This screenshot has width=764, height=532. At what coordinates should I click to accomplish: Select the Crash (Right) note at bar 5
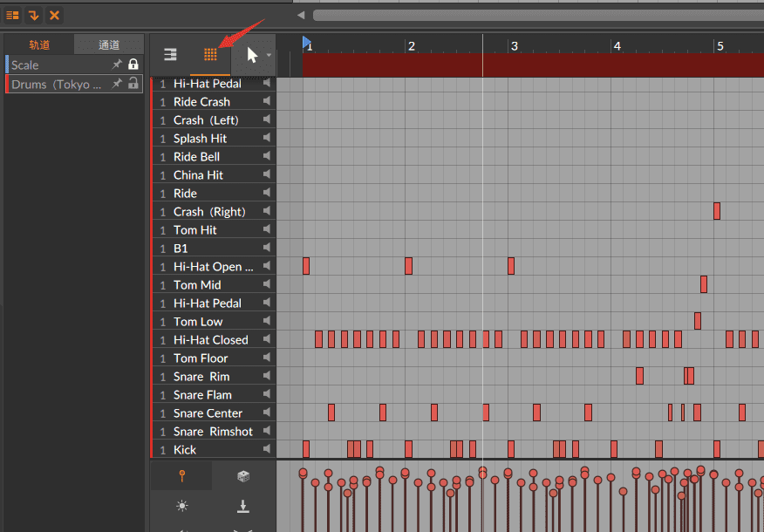click(x=717, y=211)
